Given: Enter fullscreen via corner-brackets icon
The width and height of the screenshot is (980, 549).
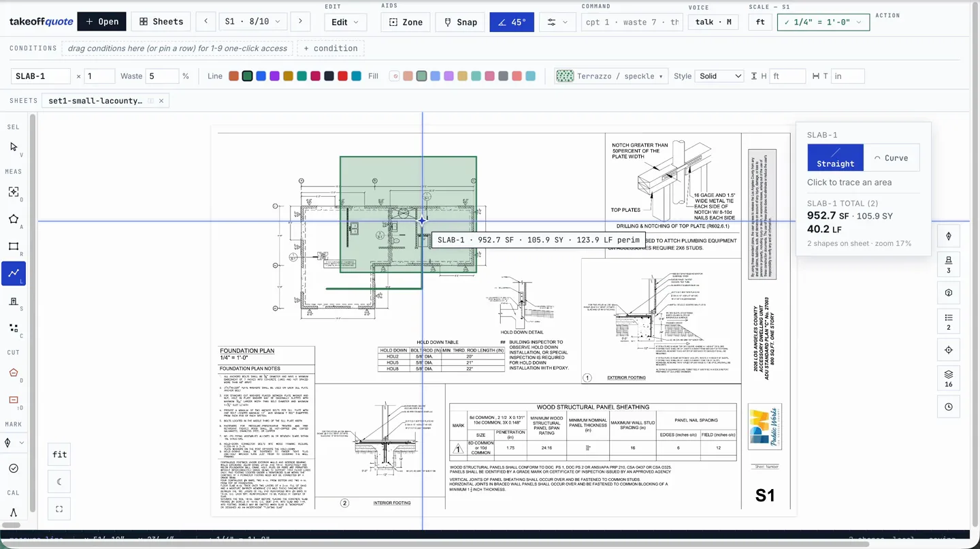Looking at the screenshot, I should click(59, 509).
